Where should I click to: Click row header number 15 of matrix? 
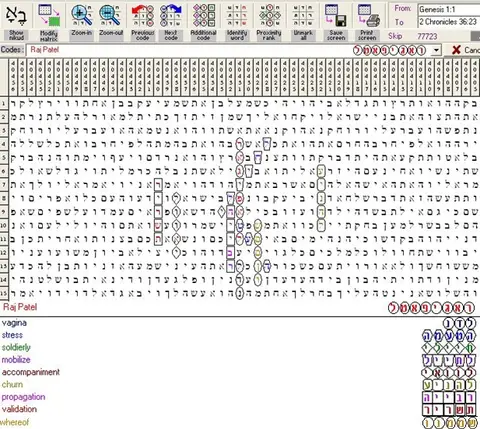tap(4, 293)
